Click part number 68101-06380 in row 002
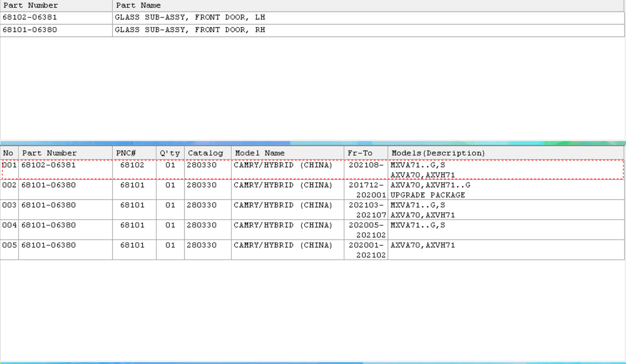The image size is (626, 364). (x=49, y=185)
